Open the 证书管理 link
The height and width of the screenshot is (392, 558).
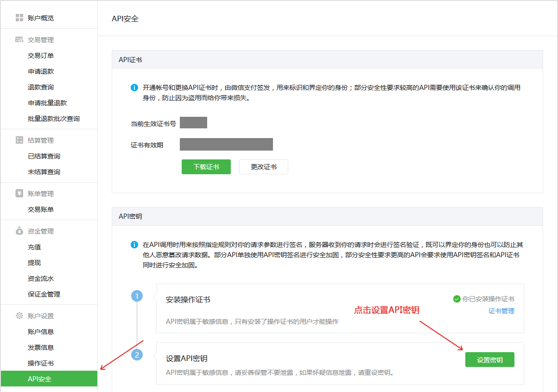coord(501,311)
